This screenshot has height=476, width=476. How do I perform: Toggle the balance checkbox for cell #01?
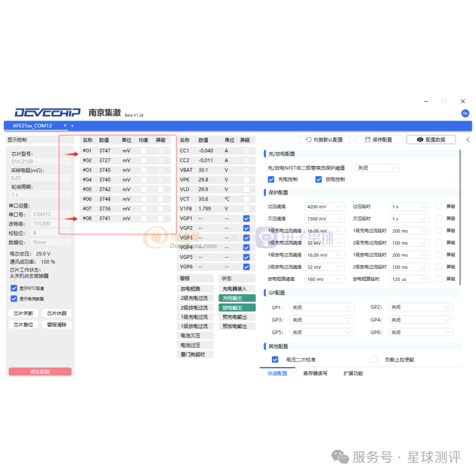[x=143, y=151]
